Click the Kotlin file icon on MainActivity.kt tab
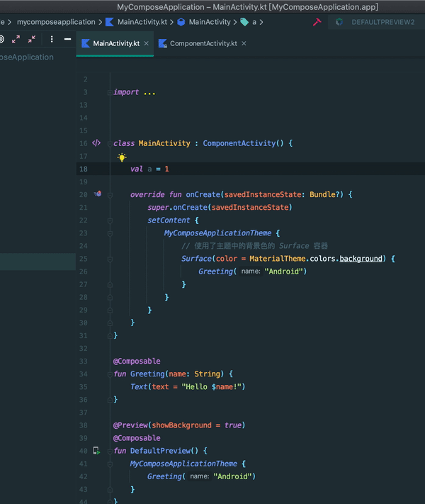The image size is (425, 504). coord(86,43)
